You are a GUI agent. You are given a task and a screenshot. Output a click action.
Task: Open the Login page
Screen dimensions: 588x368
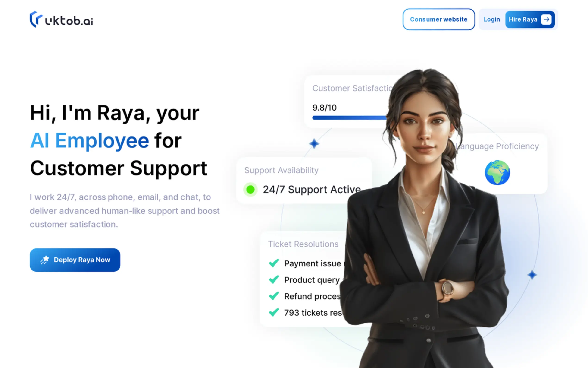[491, 19]
